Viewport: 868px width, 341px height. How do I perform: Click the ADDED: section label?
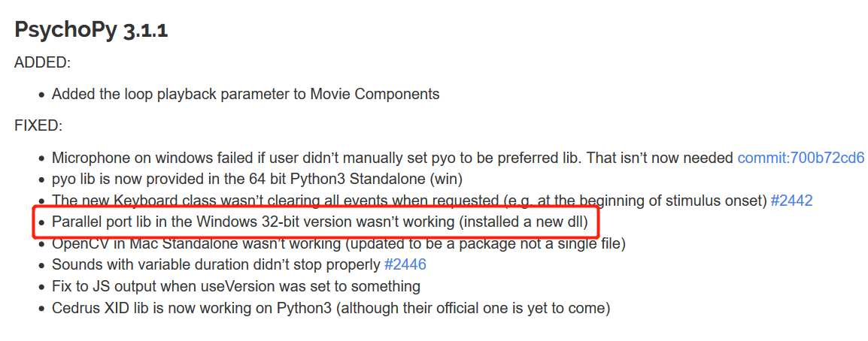coord(43,62)
